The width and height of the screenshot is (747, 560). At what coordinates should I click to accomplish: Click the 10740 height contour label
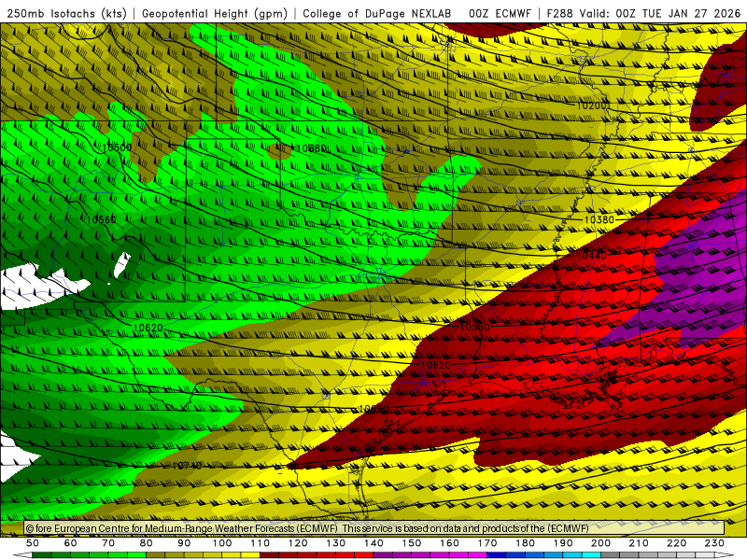coord(187,466)
